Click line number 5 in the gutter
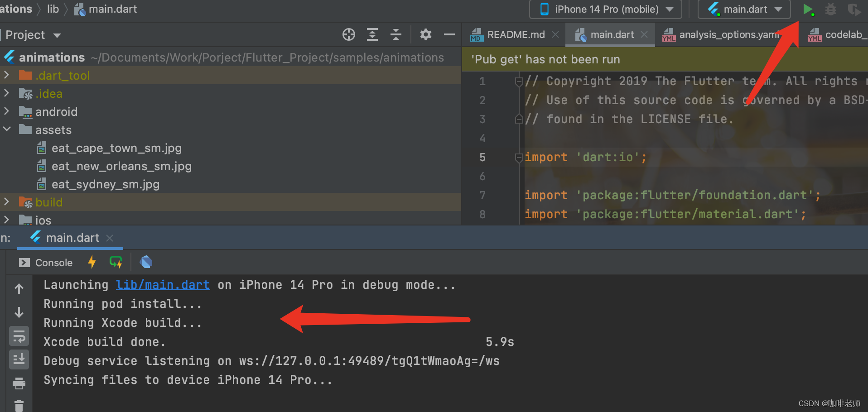 pyautogui.click(x=482, y=158)
